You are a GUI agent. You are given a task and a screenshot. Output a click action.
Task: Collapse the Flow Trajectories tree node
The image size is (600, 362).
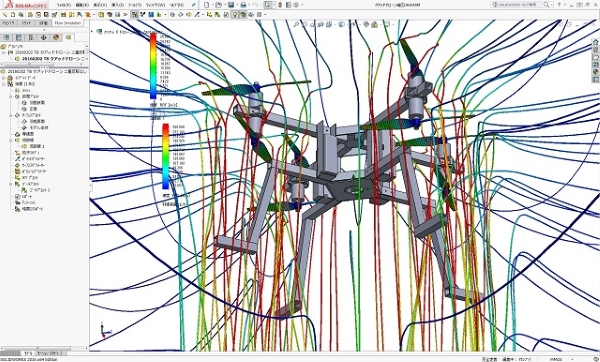pyautogui.click(x=11, y=140)
